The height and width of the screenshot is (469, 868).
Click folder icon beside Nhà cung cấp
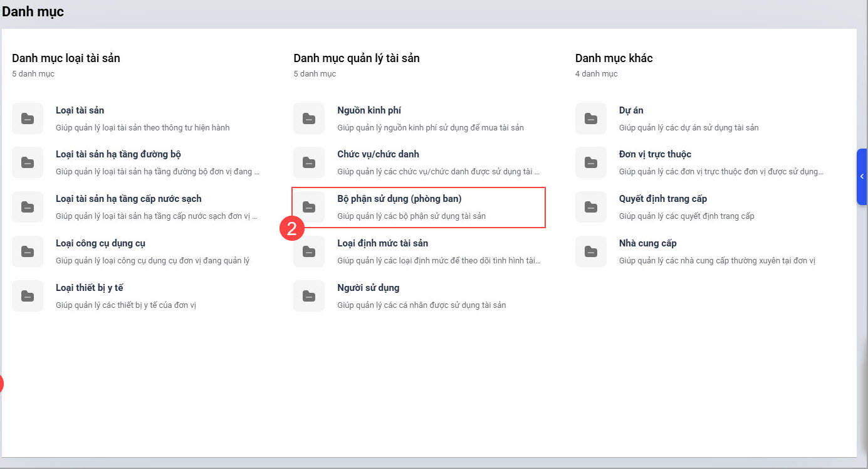tap(591, 251)
